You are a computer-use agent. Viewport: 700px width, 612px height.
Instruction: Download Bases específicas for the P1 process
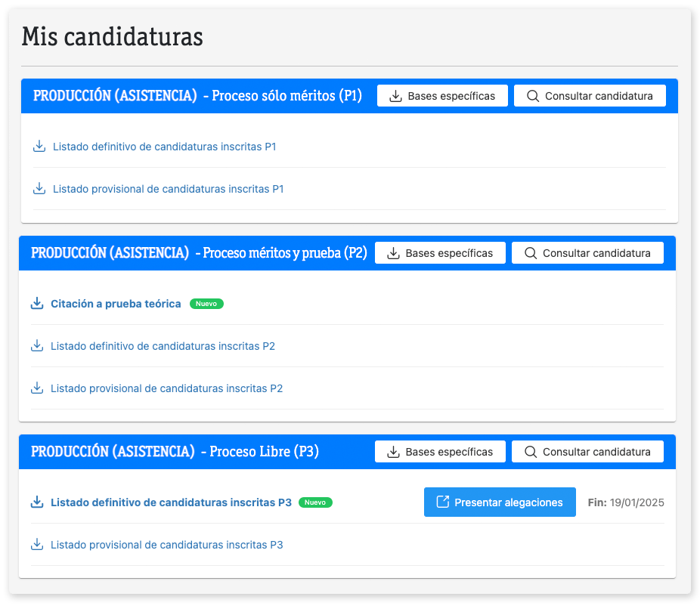tap(442, 96)
